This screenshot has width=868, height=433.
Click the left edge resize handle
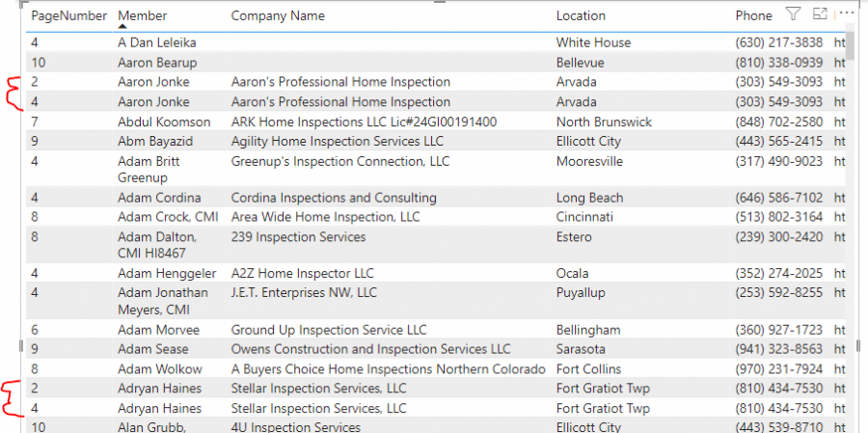click(21, 346)
